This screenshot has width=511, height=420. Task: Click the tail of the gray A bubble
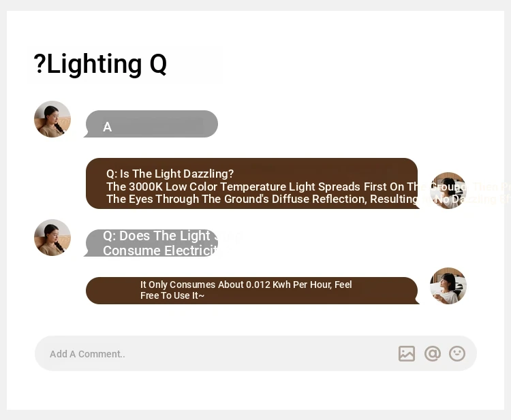click(x=86, y=135)
